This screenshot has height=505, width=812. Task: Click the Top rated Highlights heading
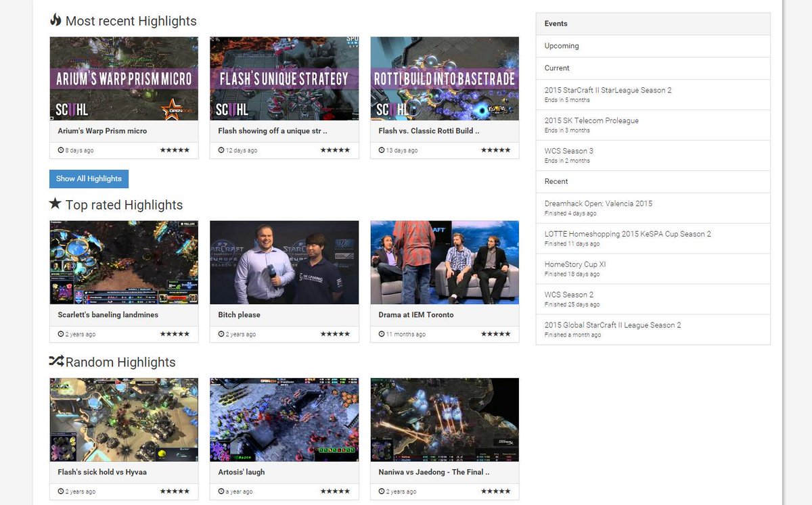click(124, 205)
